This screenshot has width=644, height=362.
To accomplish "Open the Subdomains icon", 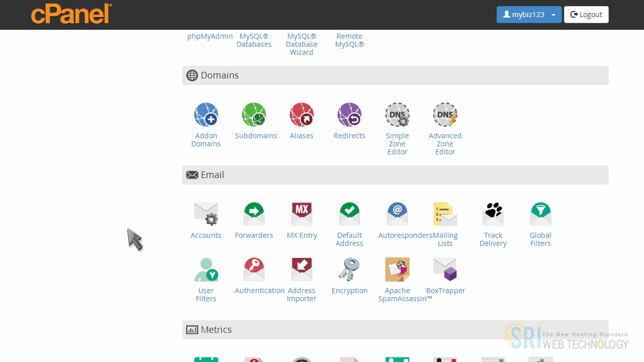I will [254, 115].
